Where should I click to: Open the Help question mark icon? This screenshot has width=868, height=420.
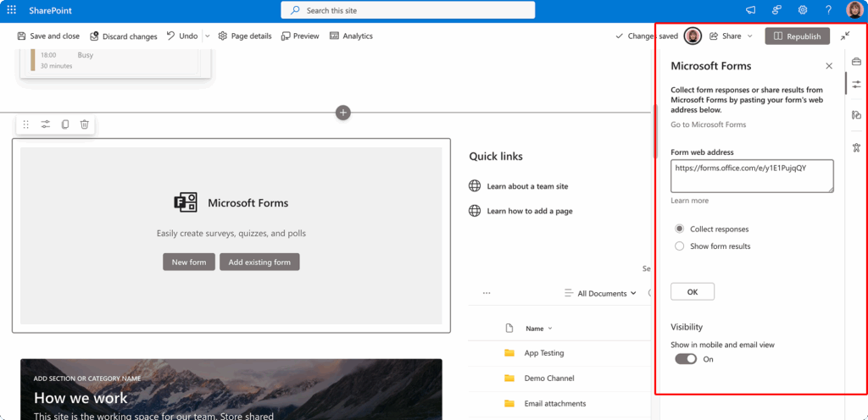tap(828, 10)
